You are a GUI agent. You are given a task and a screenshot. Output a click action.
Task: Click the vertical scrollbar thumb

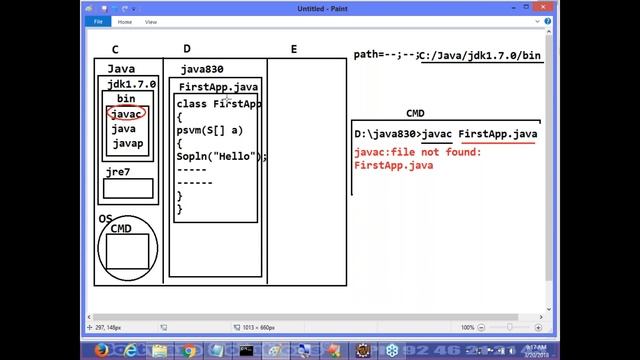(549, 158)
